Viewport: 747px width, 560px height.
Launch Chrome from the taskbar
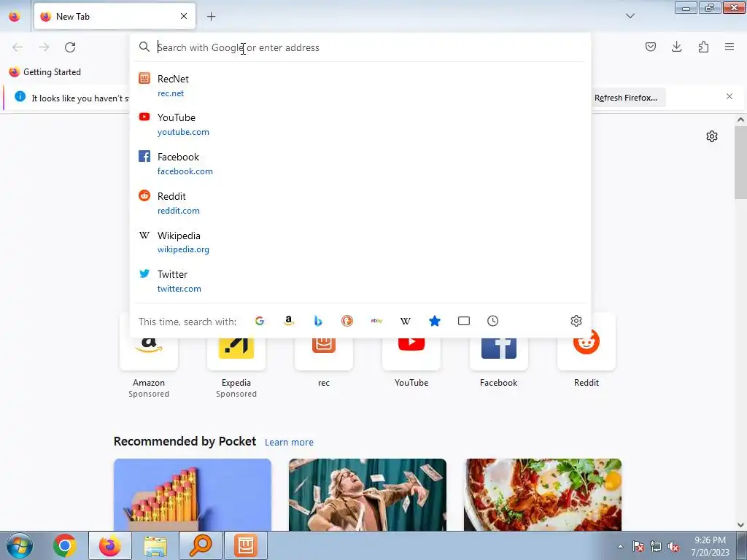coord(65,545)
